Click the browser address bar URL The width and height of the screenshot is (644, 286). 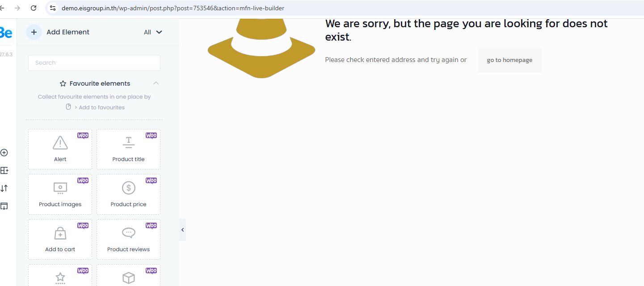click(173, 8)
